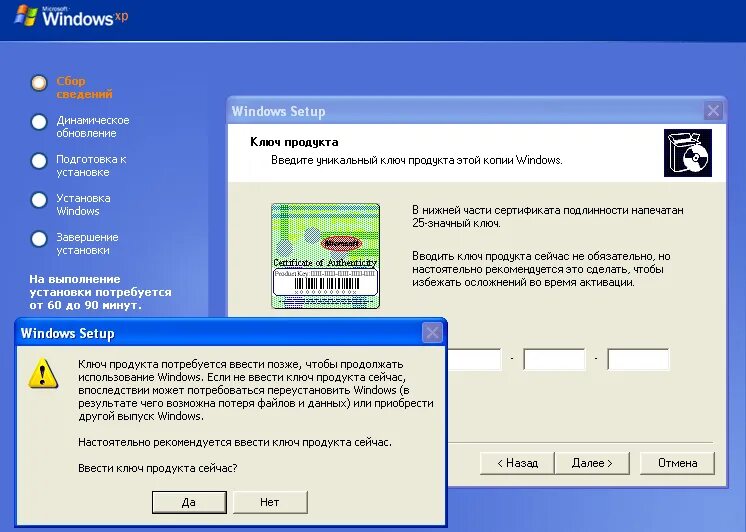Click the last product key input field

pyautogui.click(x=638, y=359)
